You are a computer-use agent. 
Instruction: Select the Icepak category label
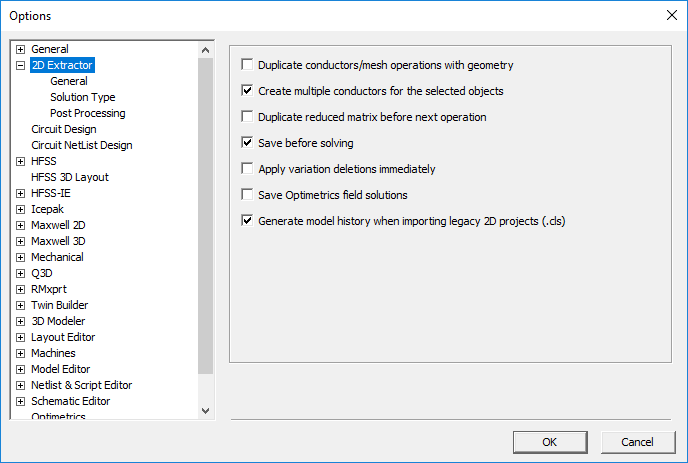coord(47,209)
